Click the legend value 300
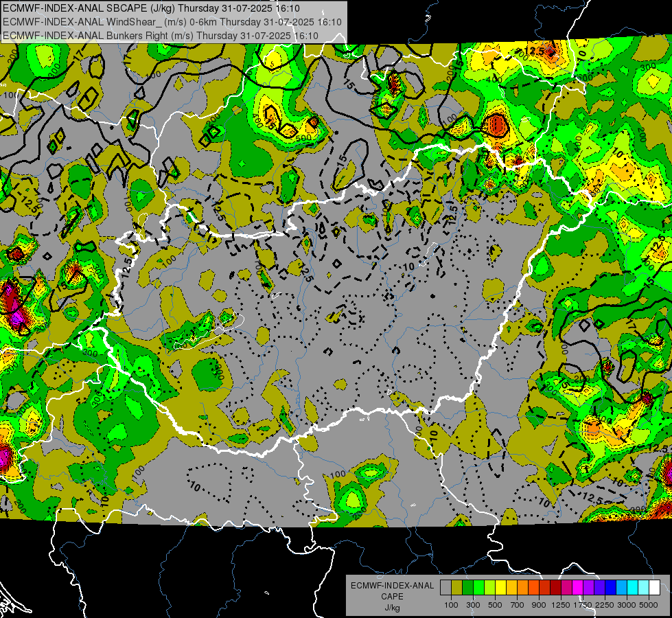This screenshot has height=618, width=672. pos(473,605)
